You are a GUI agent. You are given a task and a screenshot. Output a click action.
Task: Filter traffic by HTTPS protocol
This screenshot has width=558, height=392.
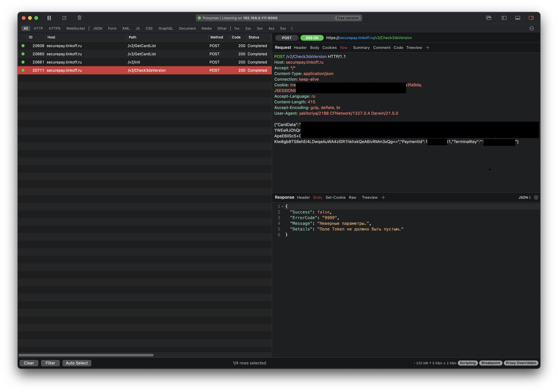point(55,28)
